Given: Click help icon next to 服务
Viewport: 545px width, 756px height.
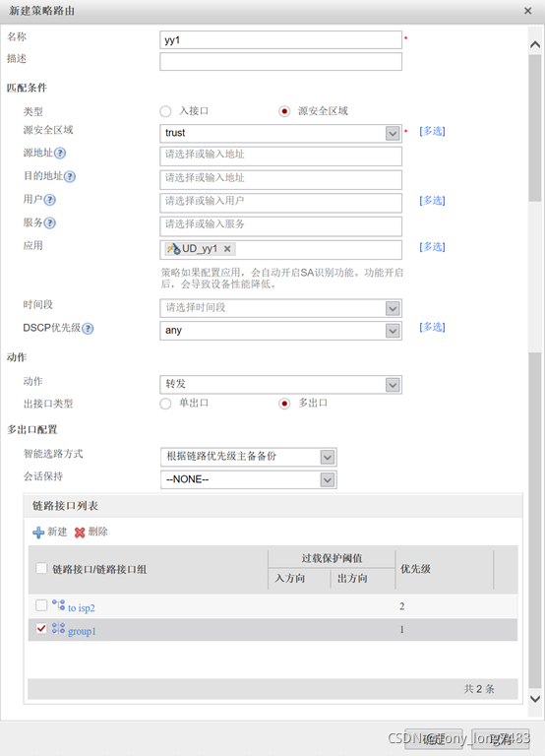Looking at the screenshot, I should click(x=49, y=222).
